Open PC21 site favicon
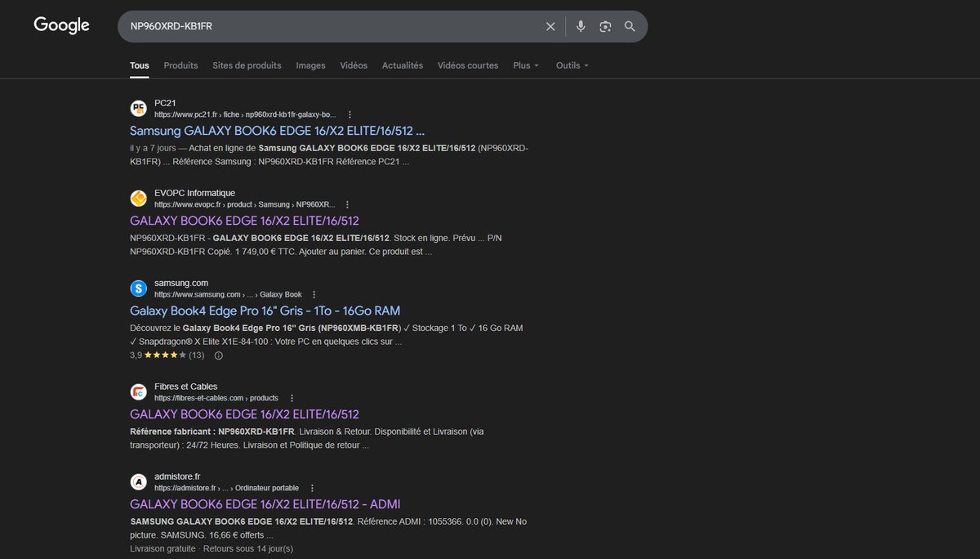This screenshot has width=980, height=559. 138,108
